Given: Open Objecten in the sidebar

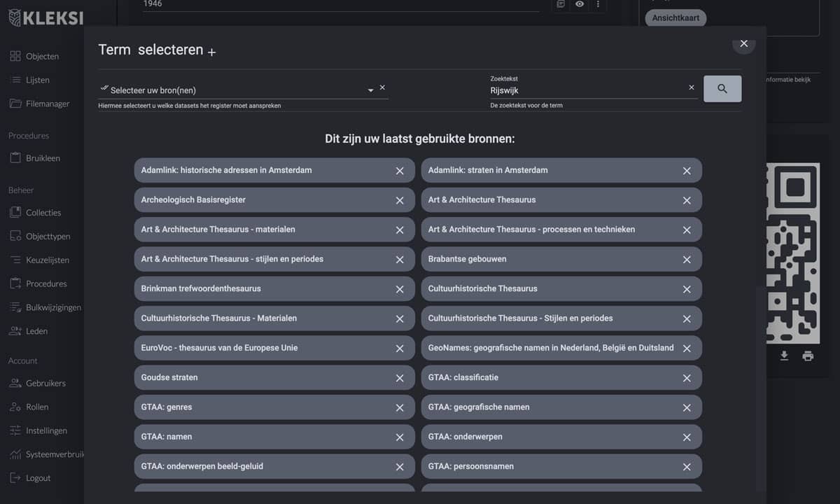Looking at the screenshot, I should [42, 56].
